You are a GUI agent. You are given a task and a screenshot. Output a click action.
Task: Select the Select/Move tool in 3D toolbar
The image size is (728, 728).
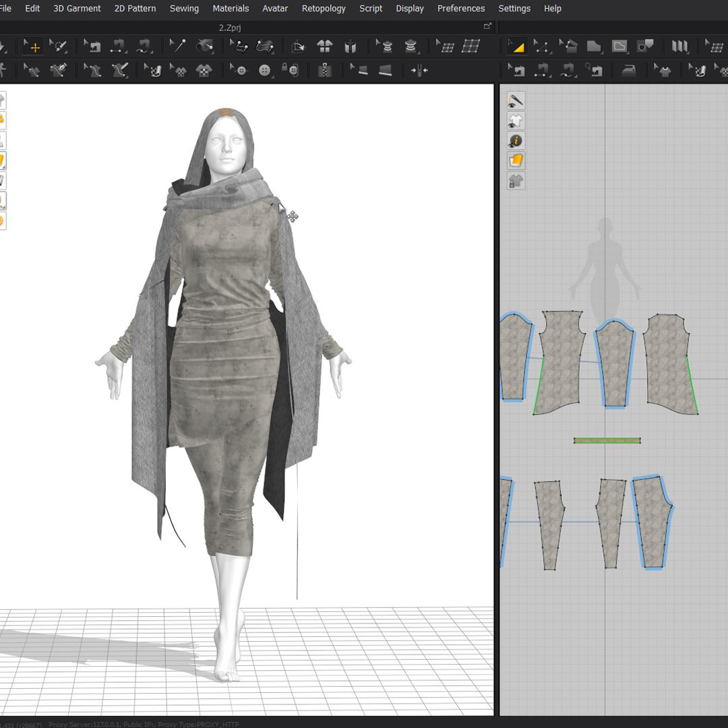(x=32, y=47)
